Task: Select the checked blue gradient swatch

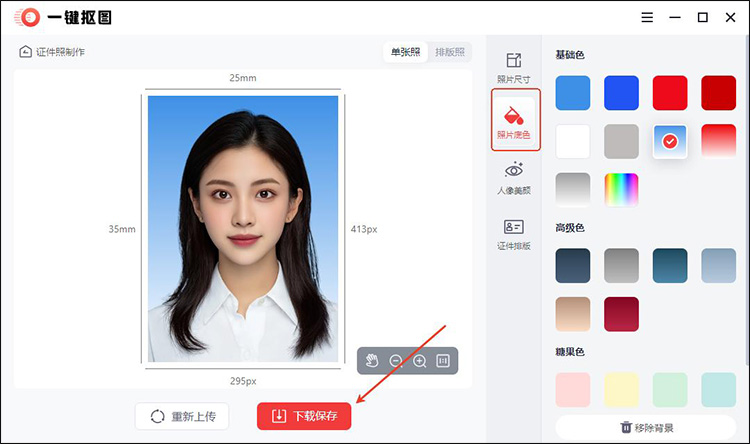Action: 670,142
